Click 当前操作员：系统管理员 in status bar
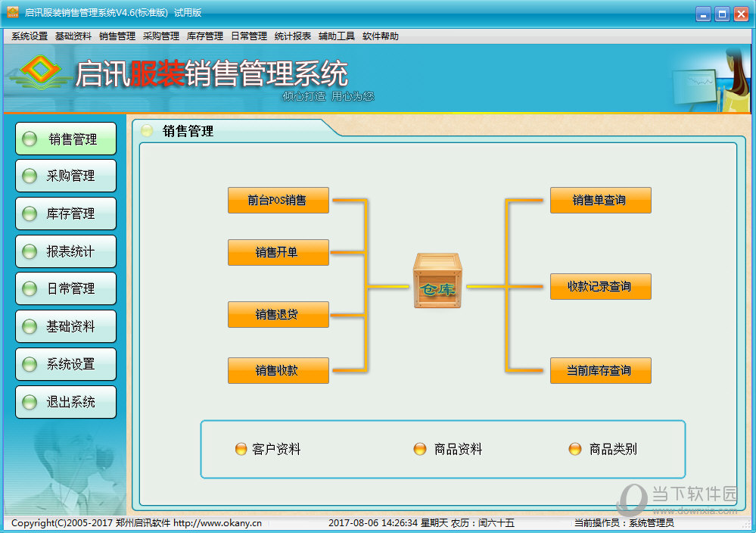This screenshot has width=756, height=533. pos(624,523)
